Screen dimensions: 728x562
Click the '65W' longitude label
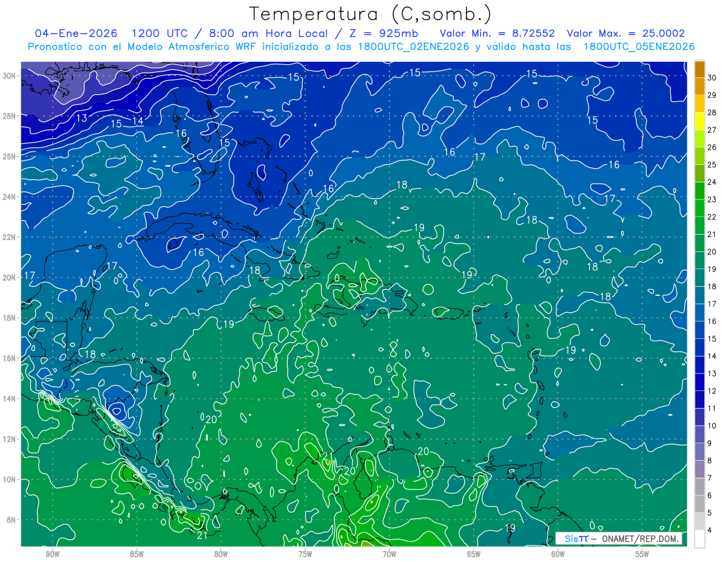click(474, 555)
